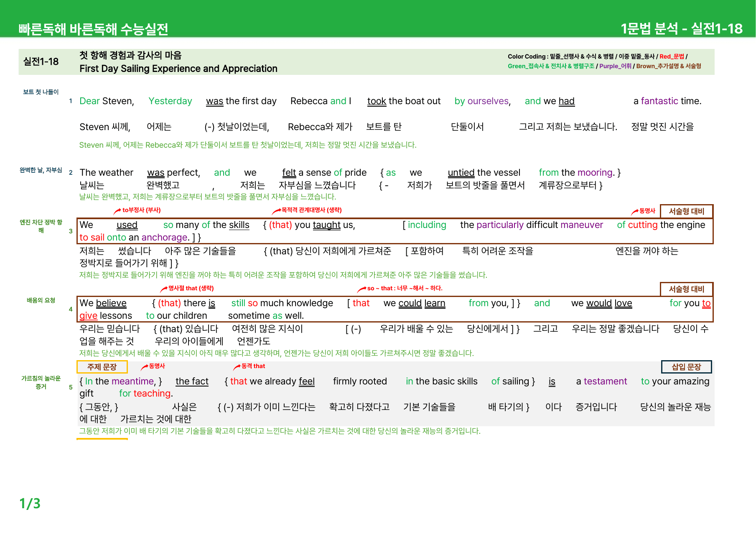The image size is (756, 535).
Task: Click the 삽입 문장 tag
Action: 686,367
